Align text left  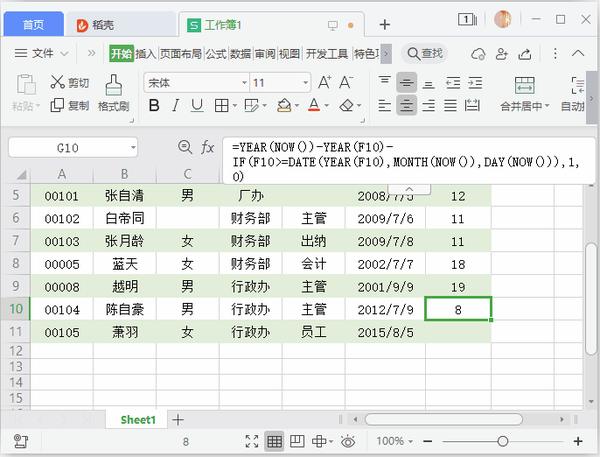click(x=385, y=105)
